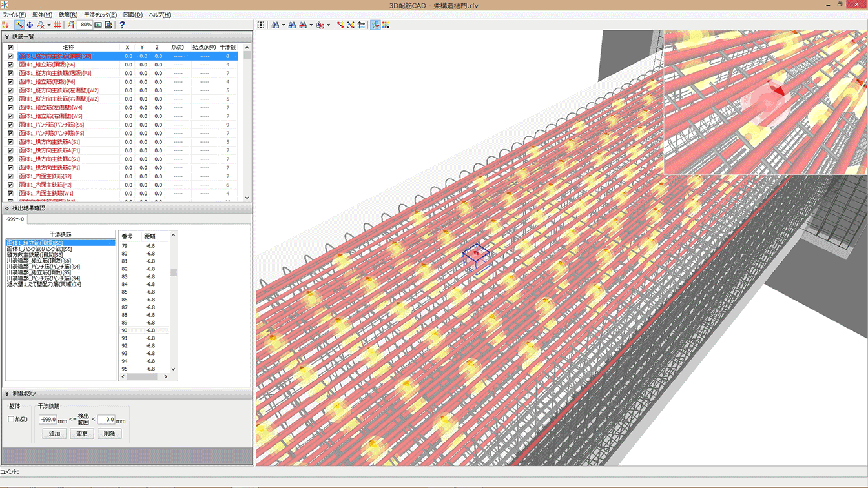Open the multicolor palette icon
The height and width of the screenshot is (488, 868).
(386, 25)
